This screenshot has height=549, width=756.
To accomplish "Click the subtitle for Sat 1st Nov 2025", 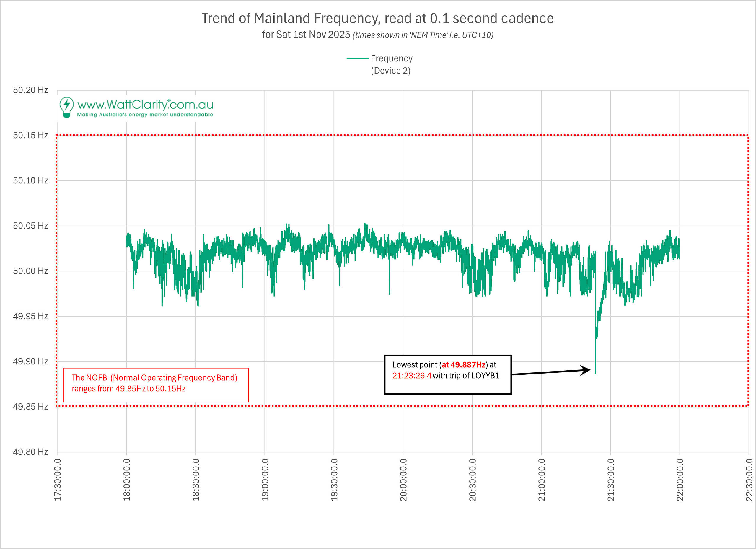I will [x=377, y=35].
